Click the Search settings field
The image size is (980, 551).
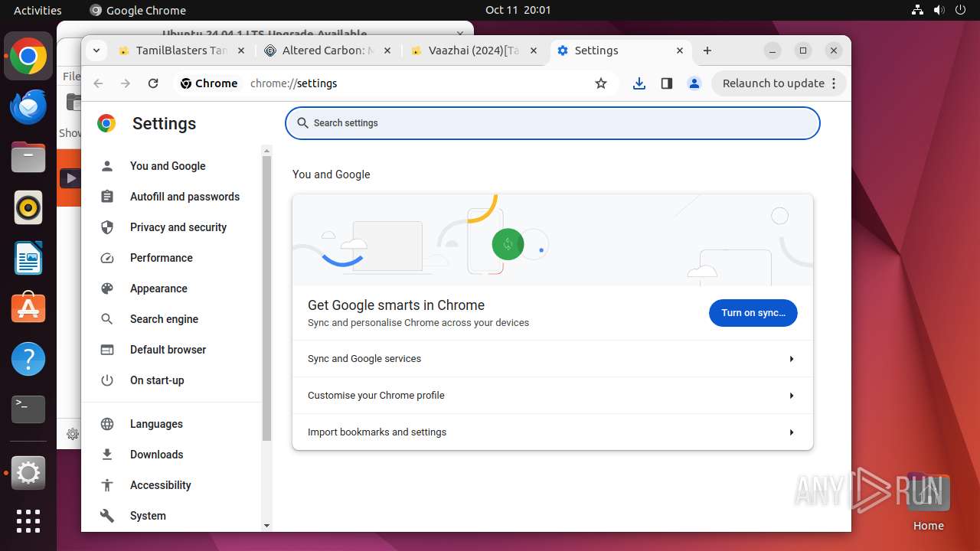tap(553, 123)
